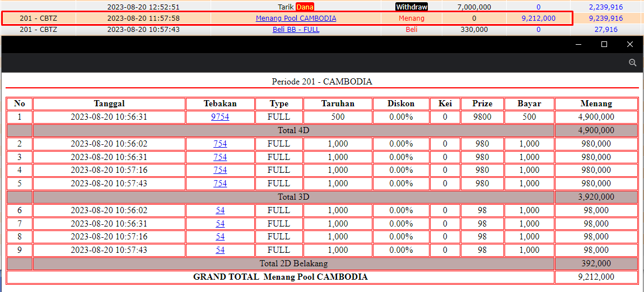The image size is (644, 292).
Task: Select the 7,000,000 withdraw amount
Action: [x=474, y=7]
